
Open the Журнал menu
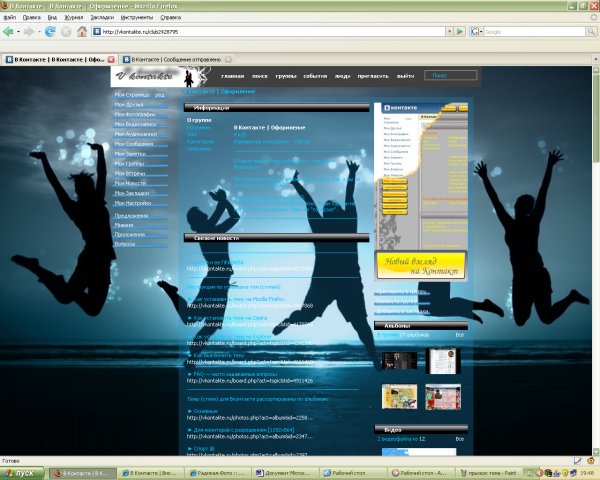[73, 18]
